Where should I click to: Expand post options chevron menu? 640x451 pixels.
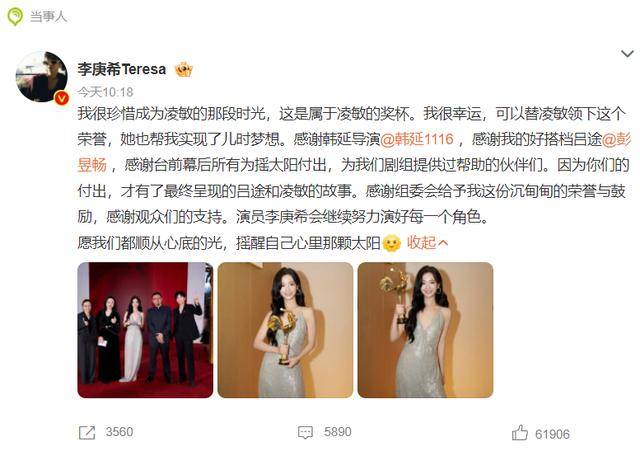pyautogui.click(x=627, y=53)
